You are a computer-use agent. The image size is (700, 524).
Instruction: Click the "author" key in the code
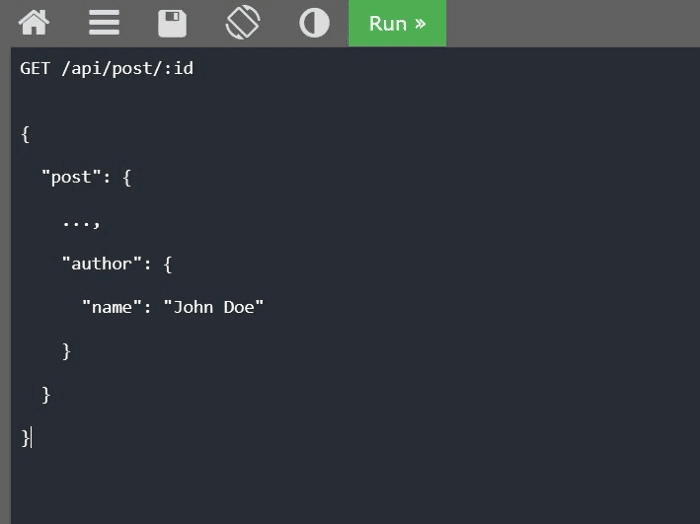pyautogui.click(x=101, y=264)
